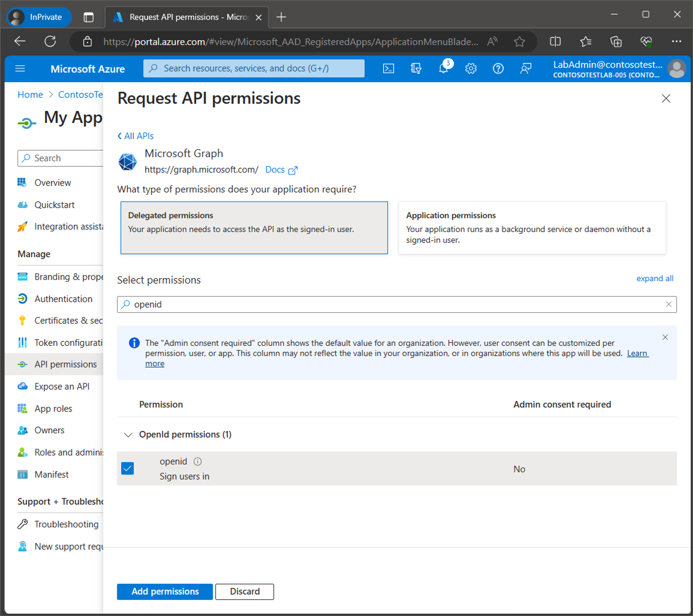
Task: Click the site information lock icon
Action: point(88,42)
